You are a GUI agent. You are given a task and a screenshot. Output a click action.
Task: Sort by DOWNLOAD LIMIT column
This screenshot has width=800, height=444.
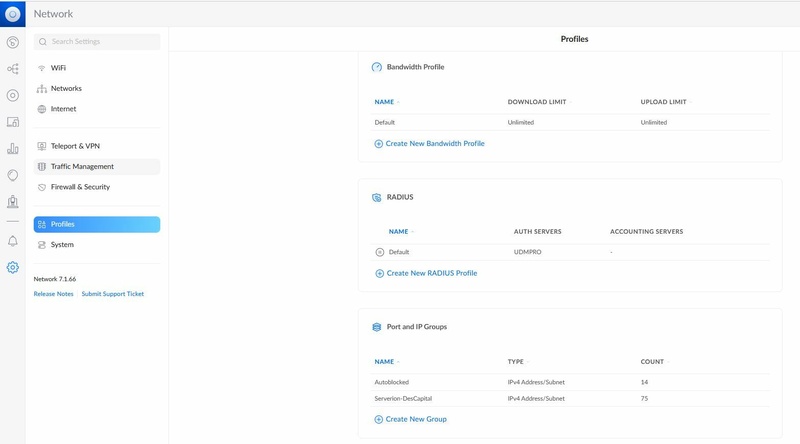tap(537, 102)
